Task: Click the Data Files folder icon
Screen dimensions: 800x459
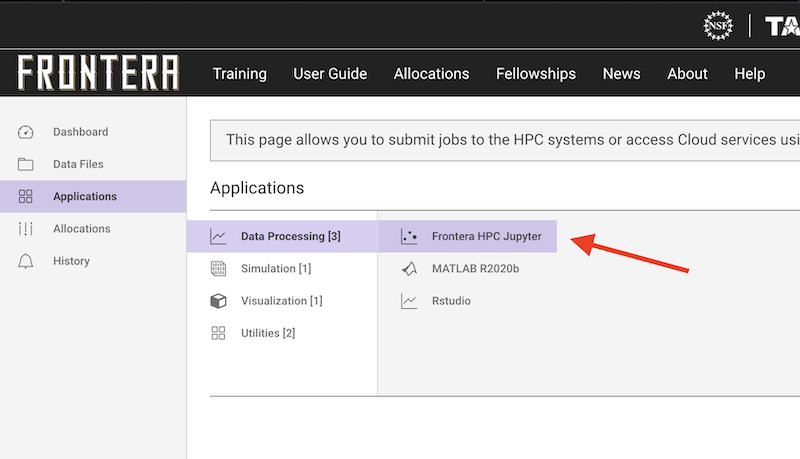Action: point(26,164)
